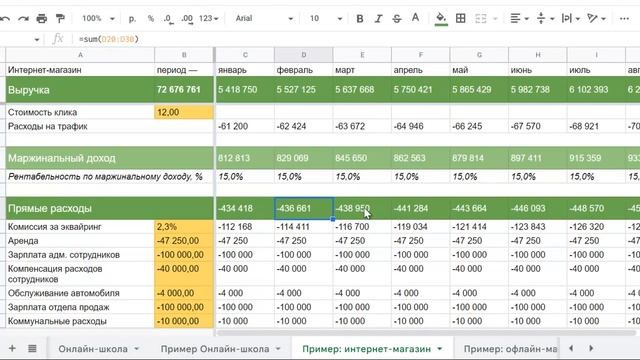The width and height of the screenshot is (640, 360).
Task: Open more toolbar options (three dots)
Action: [x=624, y=18]
